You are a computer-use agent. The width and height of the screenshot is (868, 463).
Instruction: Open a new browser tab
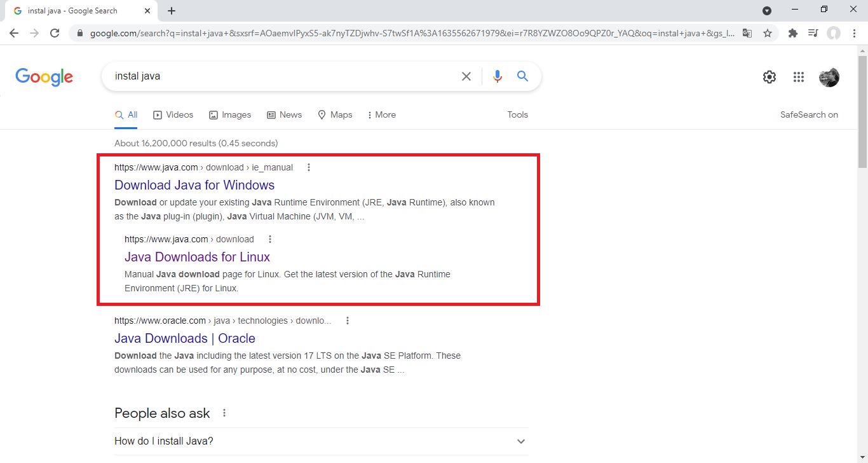click(x=172, y=11)
